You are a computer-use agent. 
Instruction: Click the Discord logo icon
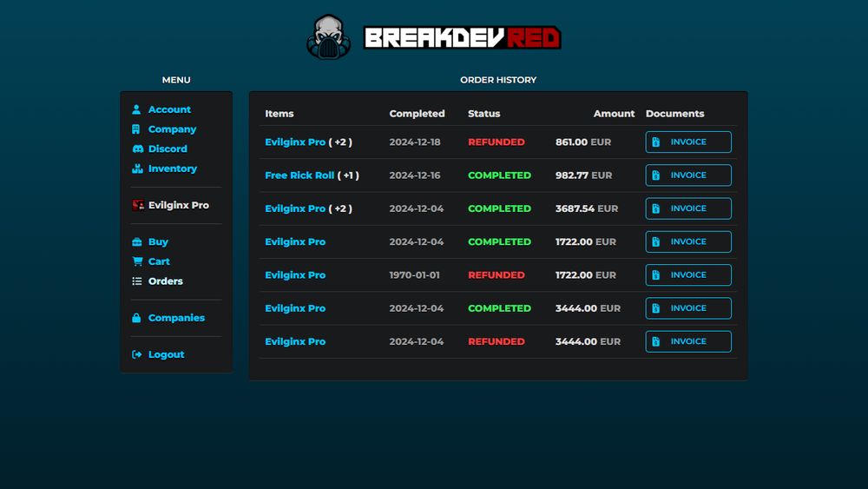(x=137, y=149)
